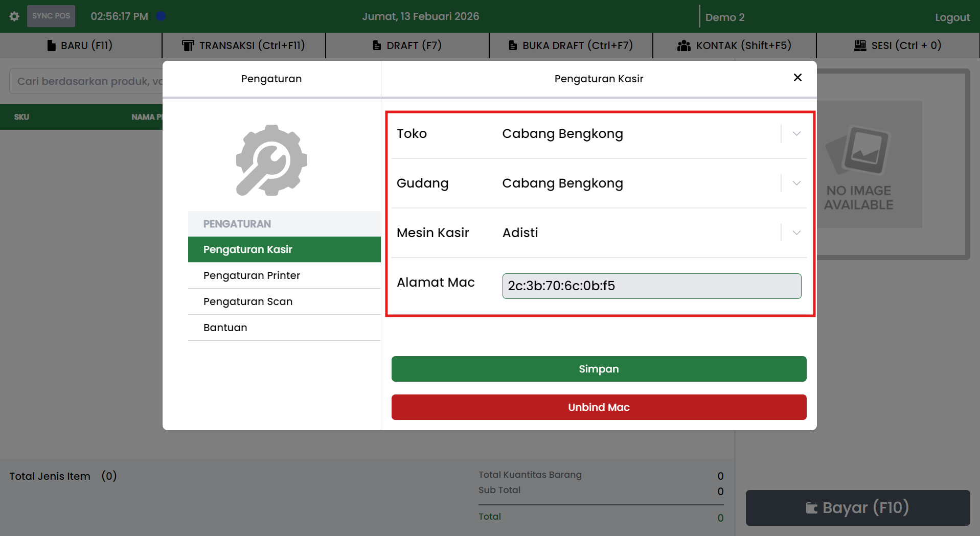Click the Alamat Mac input field
The width and height of the screenshot is (980, 536).
point(651,286)
